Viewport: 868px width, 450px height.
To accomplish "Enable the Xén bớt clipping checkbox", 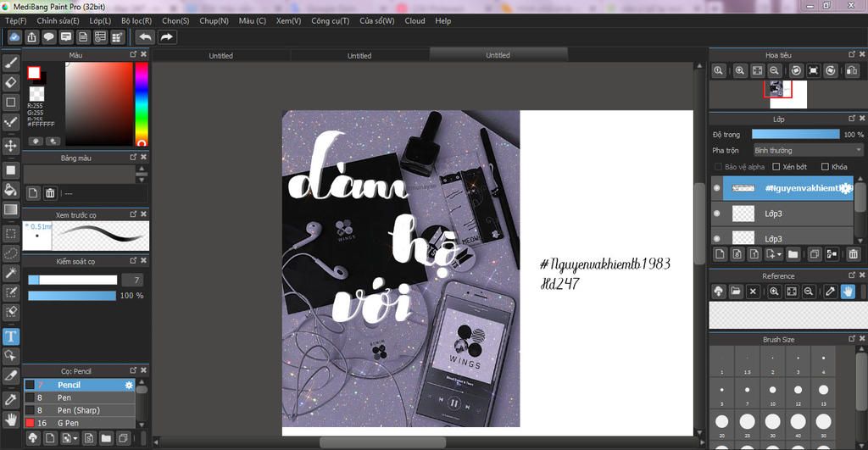I will click(776, 167).
